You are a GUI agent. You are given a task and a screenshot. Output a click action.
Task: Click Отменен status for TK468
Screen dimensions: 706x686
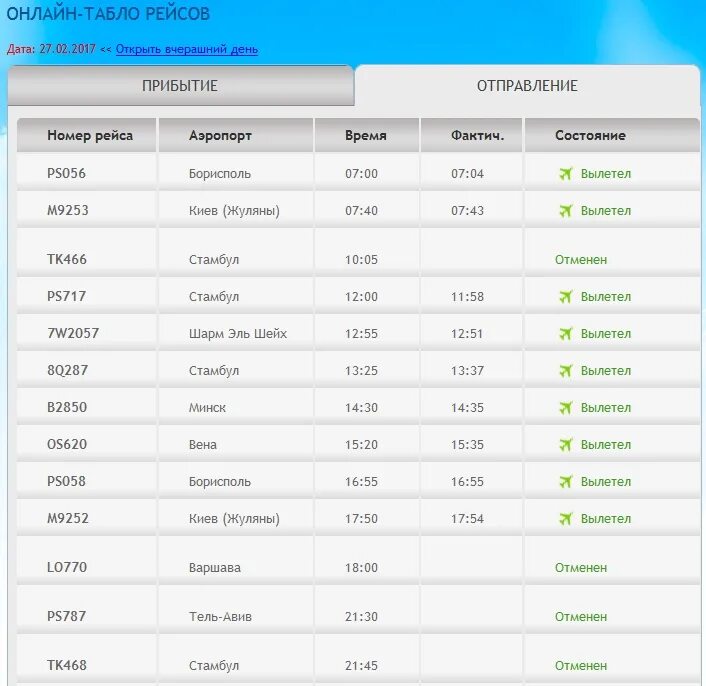click(x=581, y=665)
